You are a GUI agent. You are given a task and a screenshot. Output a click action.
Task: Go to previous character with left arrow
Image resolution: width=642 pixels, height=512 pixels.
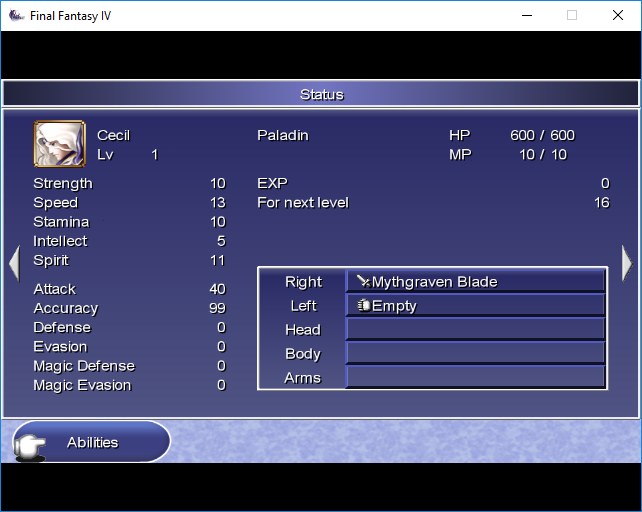point(14,263)
